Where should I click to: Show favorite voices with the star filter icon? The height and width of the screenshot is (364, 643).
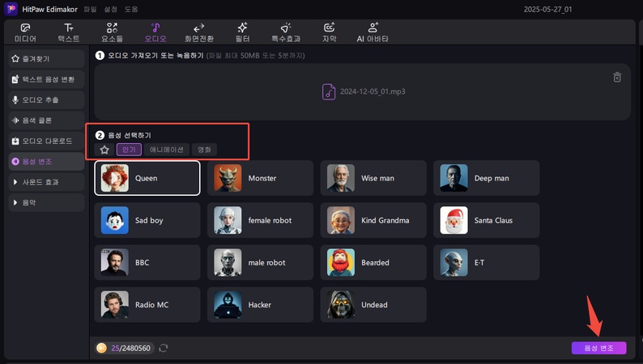(x=104, y=150)
